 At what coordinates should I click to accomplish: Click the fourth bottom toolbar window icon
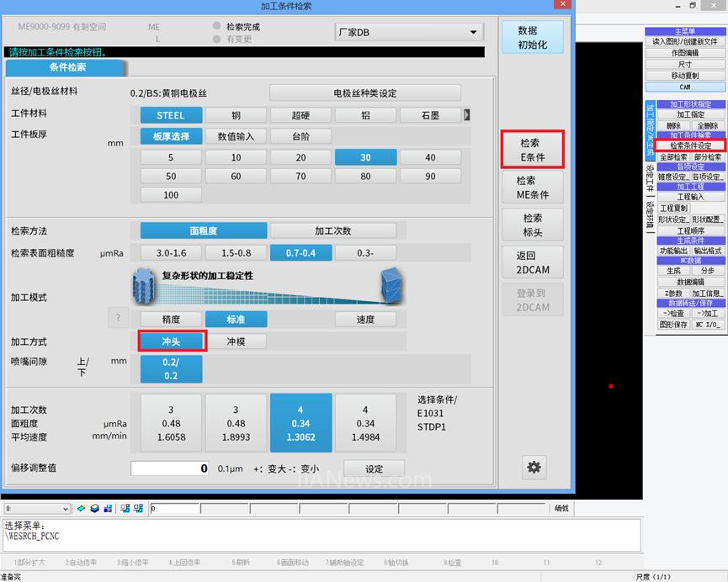[x=125, y=509]
